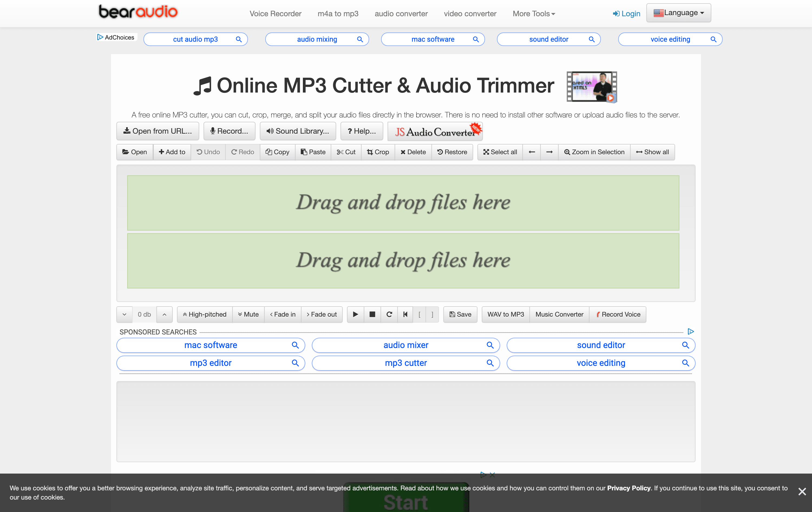
Task: Undo the last edit
Action: pyautogui.click(x=208, y=152)
